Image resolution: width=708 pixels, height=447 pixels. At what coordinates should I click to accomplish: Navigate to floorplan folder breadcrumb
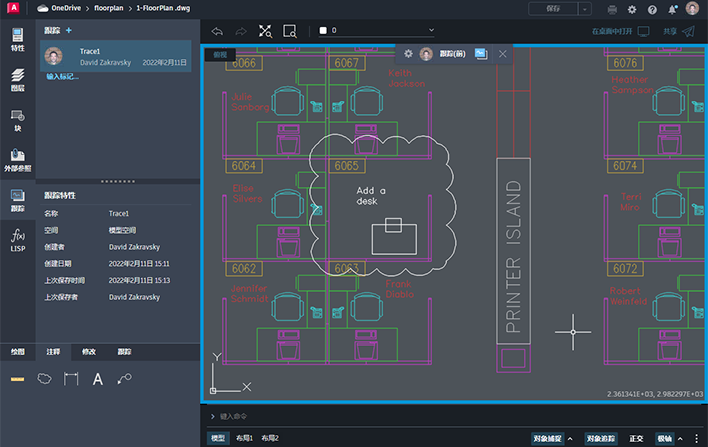pyautogui.click(x=108, y=8)
